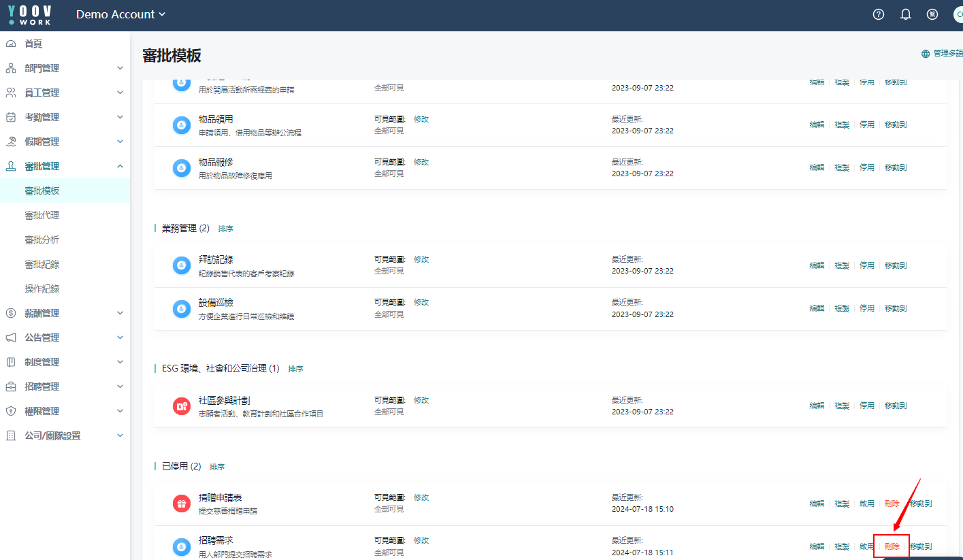Open the Demo Account dropdown
Image resolution: width=963 pixels, height=560 pixels.
point(120,14)
